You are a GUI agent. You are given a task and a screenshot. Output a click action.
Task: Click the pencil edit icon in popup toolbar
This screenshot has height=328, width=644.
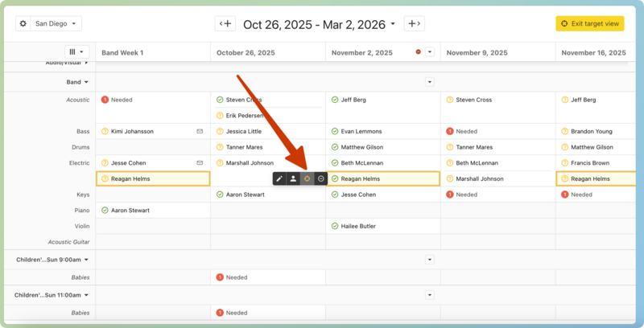click(x=279, y=178)
